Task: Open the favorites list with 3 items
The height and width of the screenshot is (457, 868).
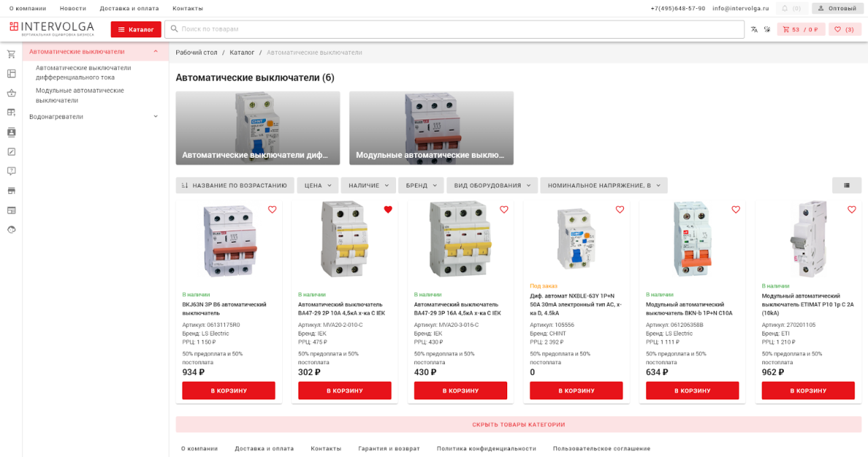Action: (x=844, y=29)
